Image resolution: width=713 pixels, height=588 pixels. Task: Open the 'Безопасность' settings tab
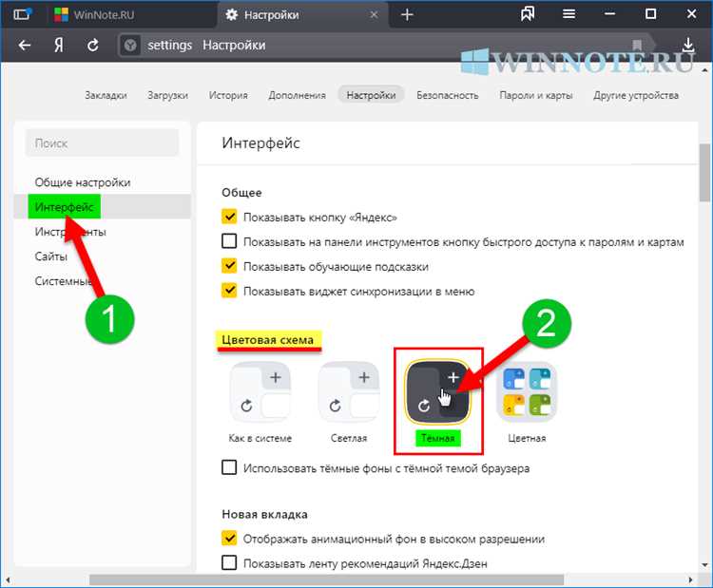click(x=448, y=95)
